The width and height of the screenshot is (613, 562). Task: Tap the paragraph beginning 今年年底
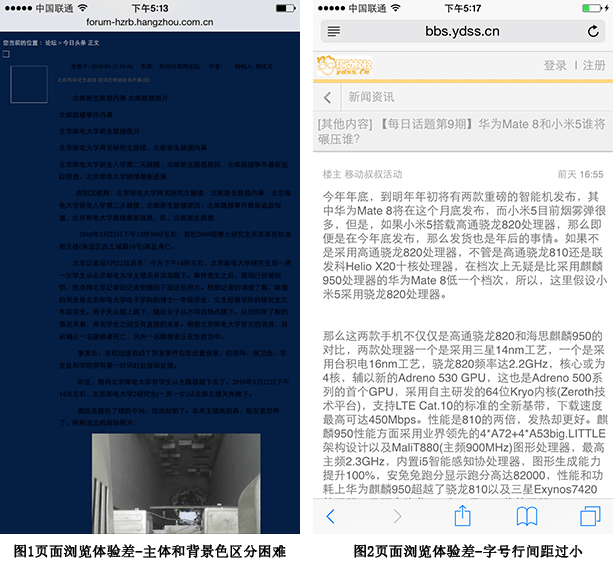coord(465,245)
